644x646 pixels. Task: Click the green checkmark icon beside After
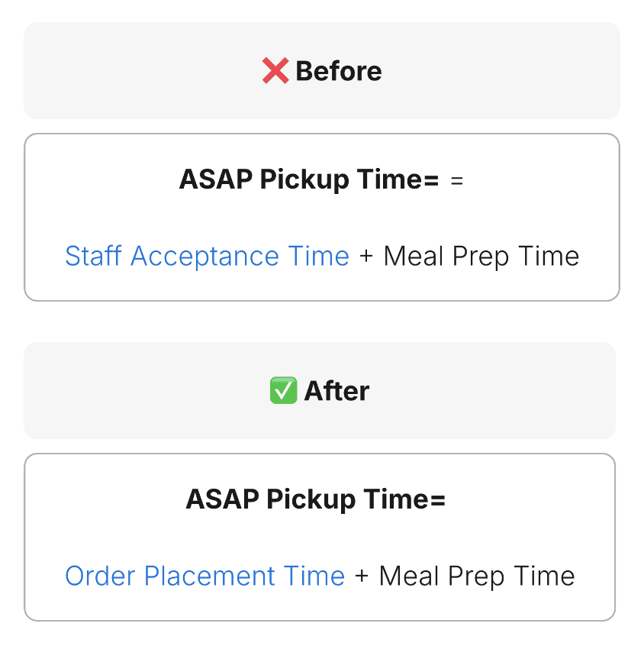coord(283,391)
